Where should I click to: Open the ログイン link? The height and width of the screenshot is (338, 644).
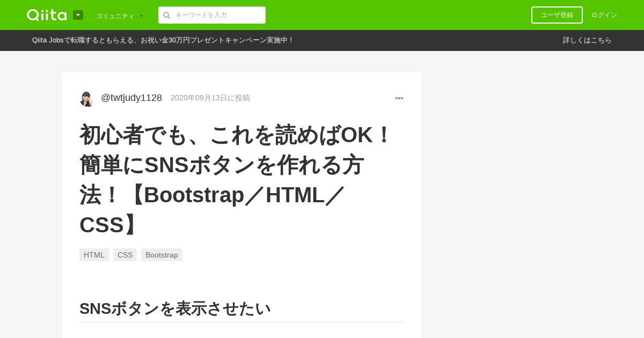click(x=604, y=15)
